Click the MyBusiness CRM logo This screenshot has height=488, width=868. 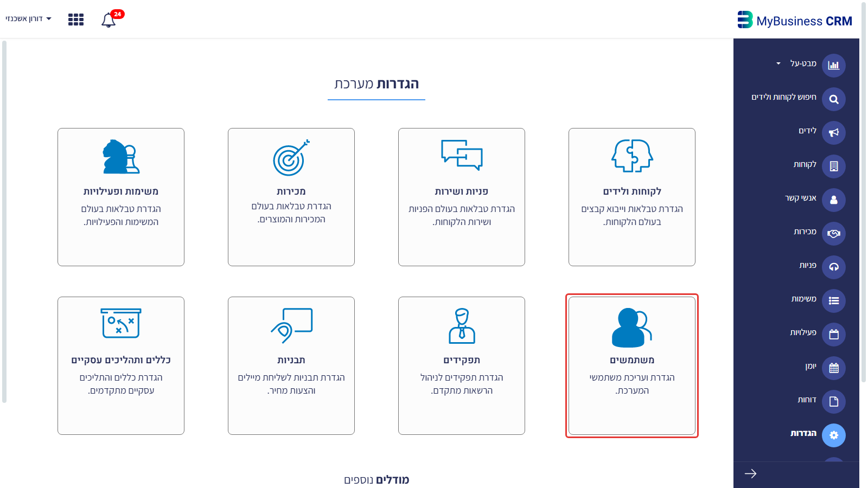[x=795, y=21]
